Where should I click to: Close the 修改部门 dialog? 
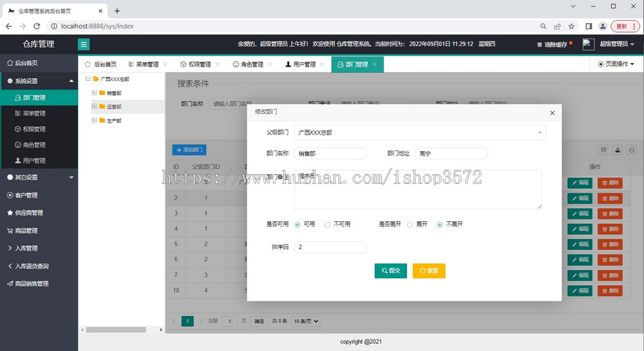(552, 113)
